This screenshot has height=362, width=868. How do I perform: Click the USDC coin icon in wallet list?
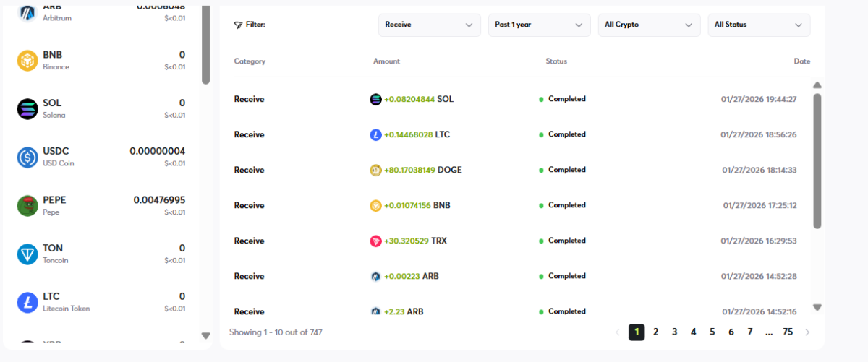[27, 158]
